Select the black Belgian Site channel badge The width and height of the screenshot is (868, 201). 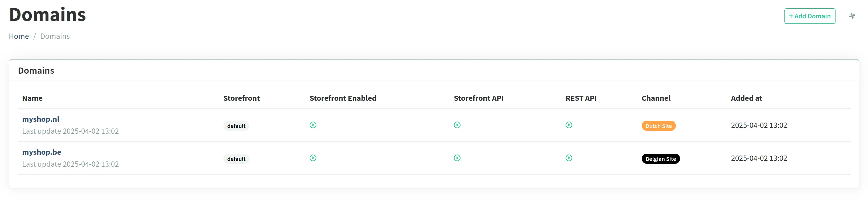coord(660,159)
